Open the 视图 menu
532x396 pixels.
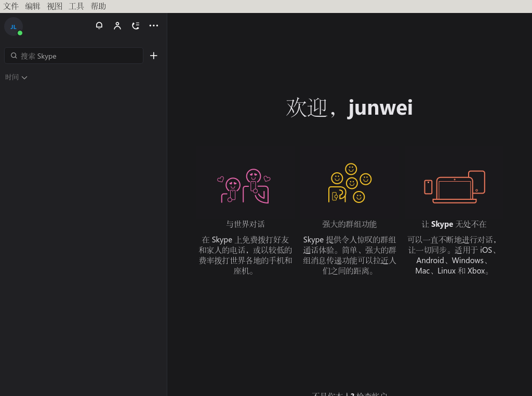point(55,6)
